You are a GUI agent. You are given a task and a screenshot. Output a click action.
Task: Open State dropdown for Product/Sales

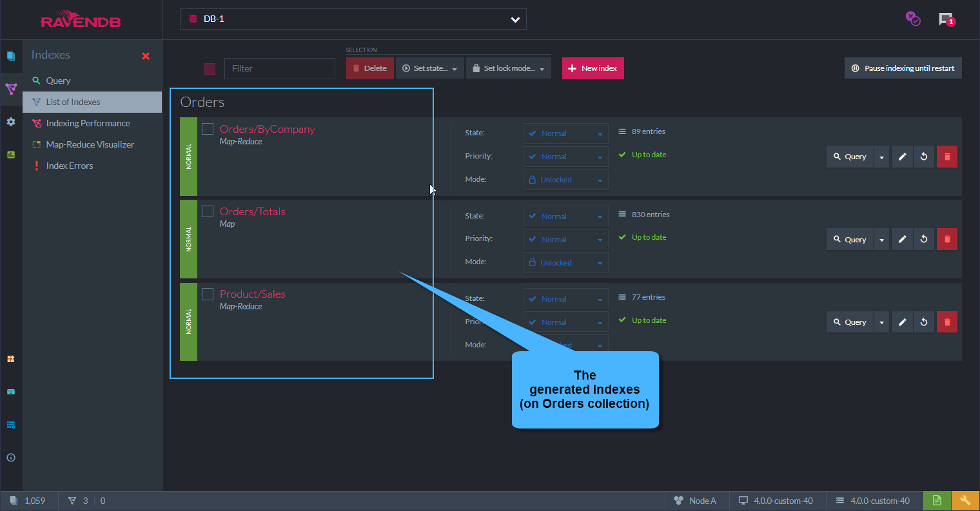tap(565, 299)
